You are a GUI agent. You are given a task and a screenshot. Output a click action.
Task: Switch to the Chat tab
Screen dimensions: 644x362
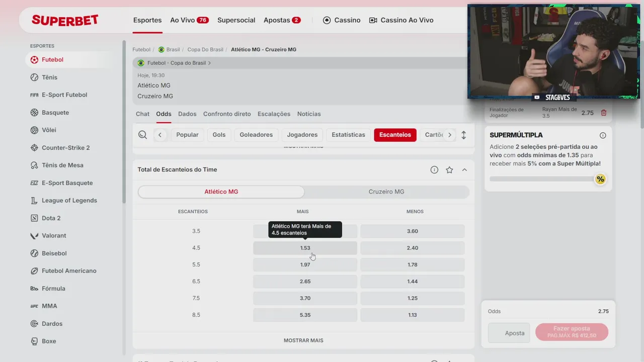[x=142, y=114]
